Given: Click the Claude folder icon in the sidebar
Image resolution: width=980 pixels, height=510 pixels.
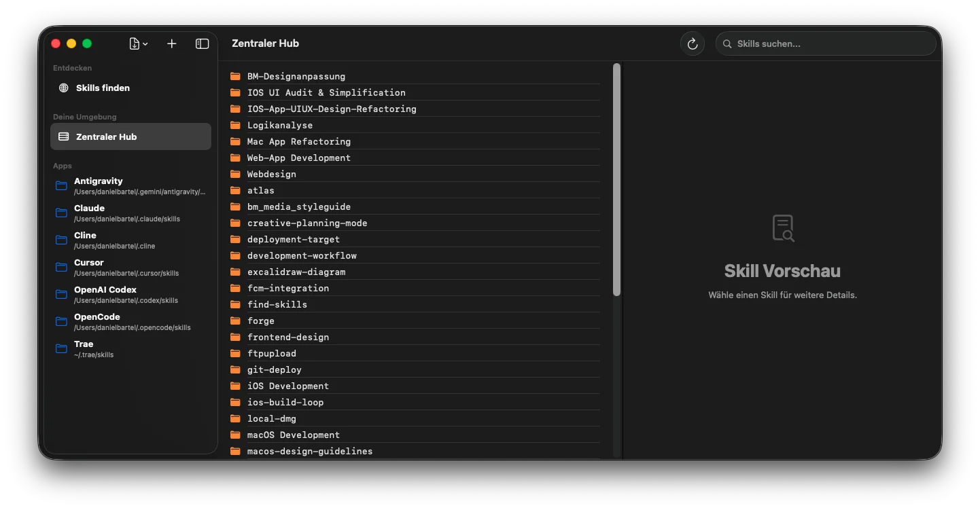Looking at the screenshot, I should click(60, 213).
